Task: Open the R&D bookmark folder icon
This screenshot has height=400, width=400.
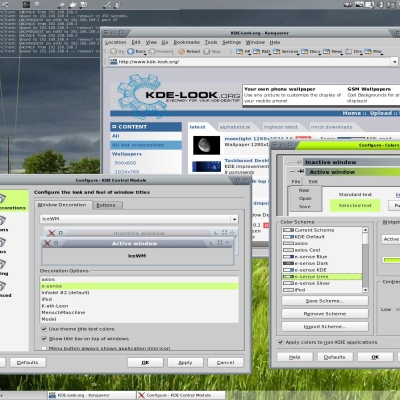Action: click(x=256, y=51)
